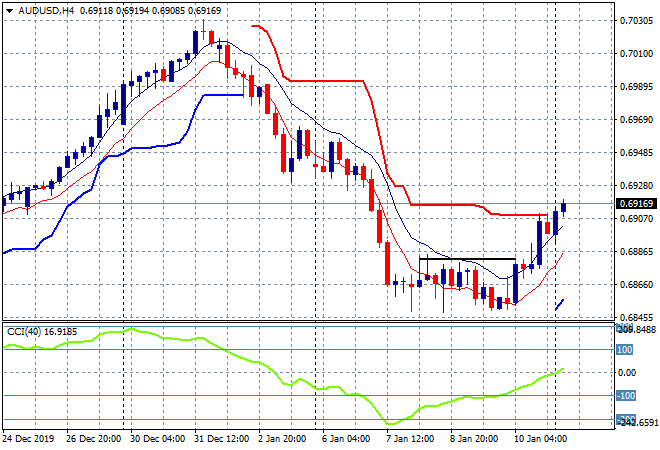Screen dimensions: 660x450
Task: Click the 0.68660 price axis label
Action: [x=636, y=285]
